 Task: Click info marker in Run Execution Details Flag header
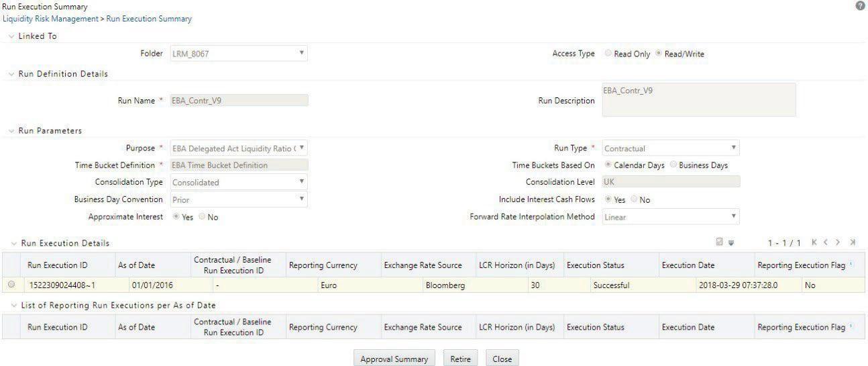[x=851, y=264]
